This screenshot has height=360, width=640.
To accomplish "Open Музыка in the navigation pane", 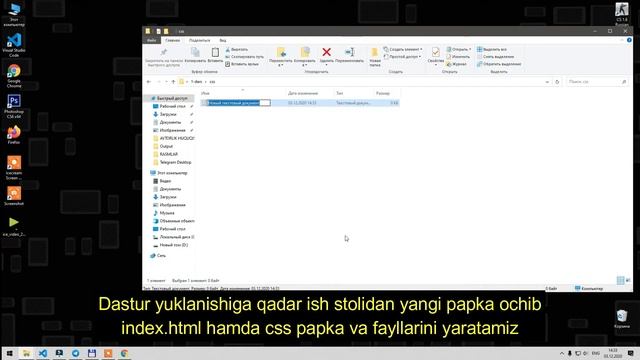I will (x=164, y=213).
